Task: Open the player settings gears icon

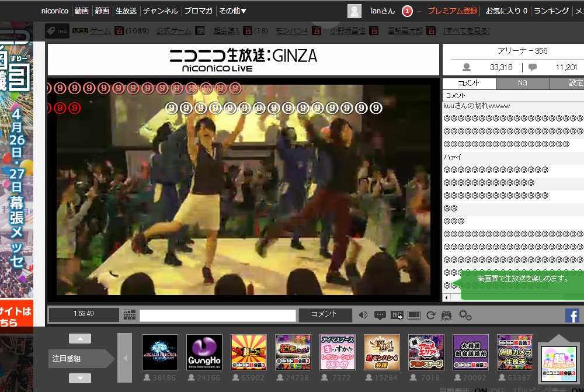Action: [x=465, y=315]
